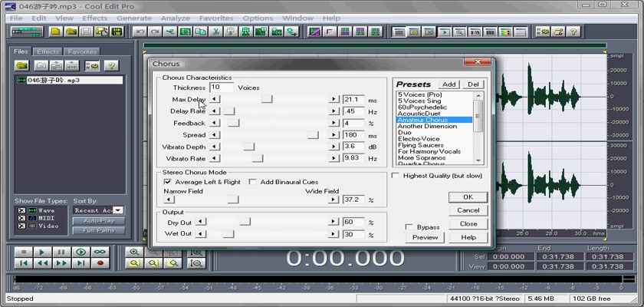Click Play to End circled button
Image resolution: width=644 pixels, height=307 pixels.
(x=81, y=252)
